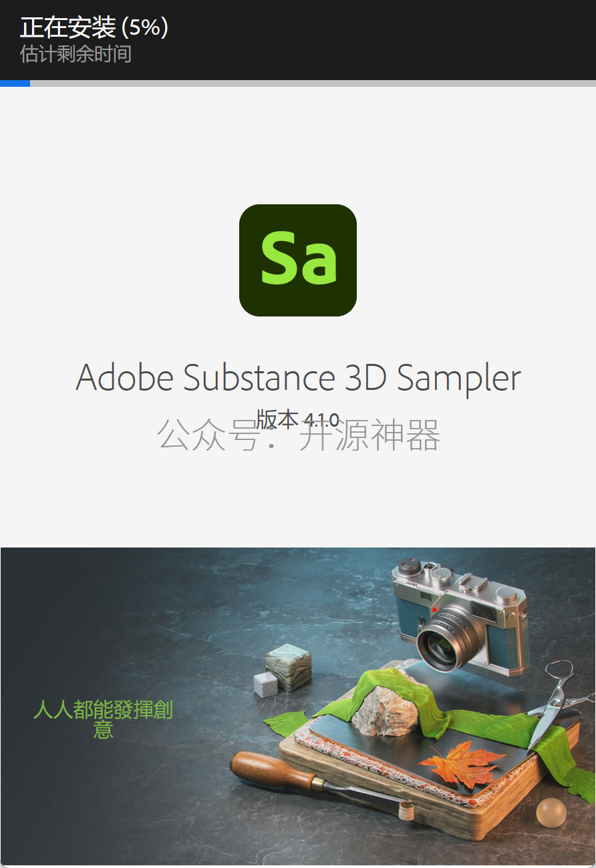Click the 估计剩余时间 remaining time label
596x868 pixels.
[x=76, y=53]
